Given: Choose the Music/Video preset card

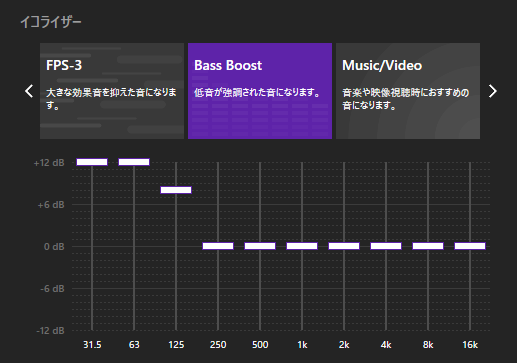Looking at the screenshot, I should pyautogui.click(x=408, y=91).
